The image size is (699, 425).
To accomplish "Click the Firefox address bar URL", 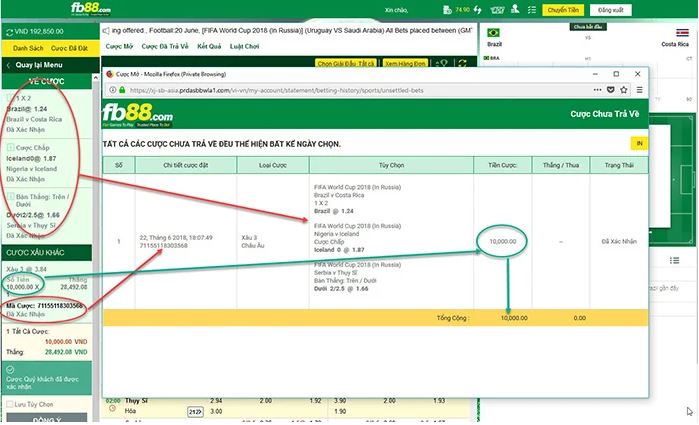I will [x=276, y=90].
